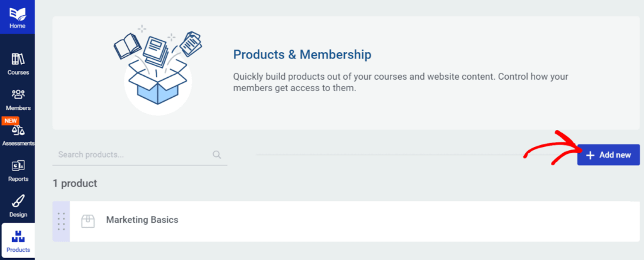Click the Products & Membership heading
The image size is (644, 260).
[x=302, y=55]
